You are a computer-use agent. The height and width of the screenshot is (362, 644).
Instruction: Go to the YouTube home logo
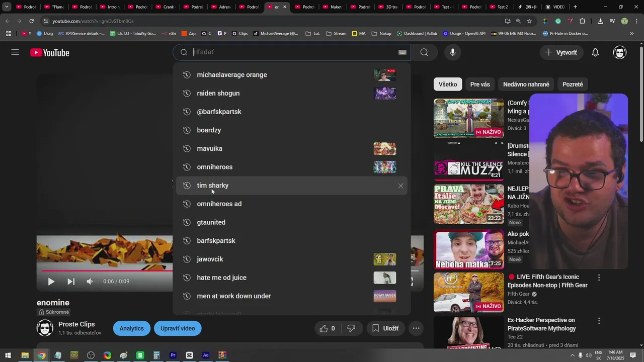[x=49, y=52]
